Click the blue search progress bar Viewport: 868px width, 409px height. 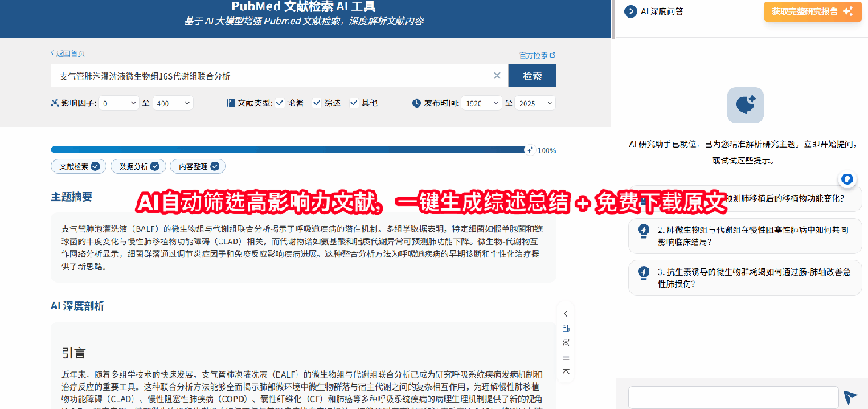pos(288,149)
